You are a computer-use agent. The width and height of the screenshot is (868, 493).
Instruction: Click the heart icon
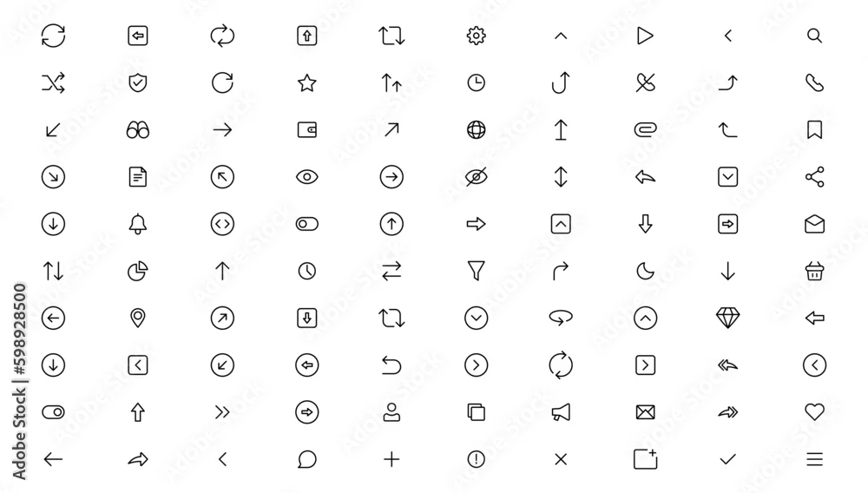(x=814, y=412)
